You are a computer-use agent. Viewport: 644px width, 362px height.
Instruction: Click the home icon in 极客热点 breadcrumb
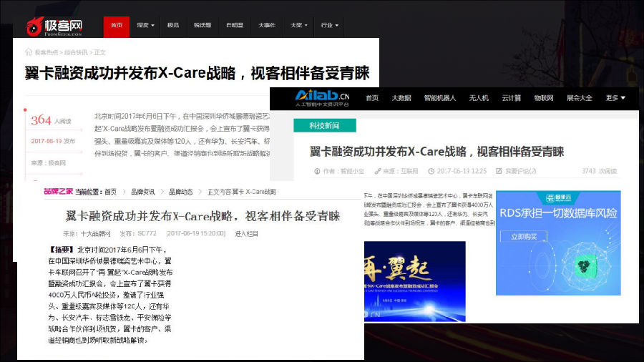(x=29, y=52)
